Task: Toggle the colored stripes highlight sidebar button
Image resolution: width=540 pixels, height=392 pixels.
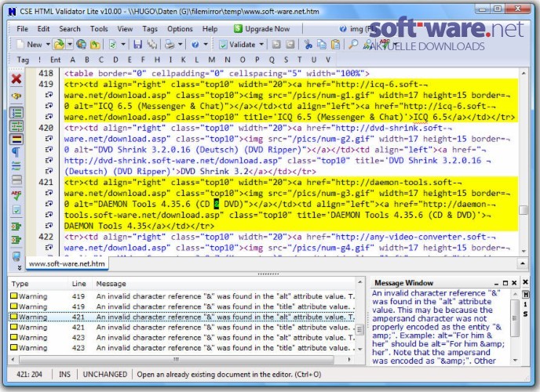Action: (x=16, y=140)
